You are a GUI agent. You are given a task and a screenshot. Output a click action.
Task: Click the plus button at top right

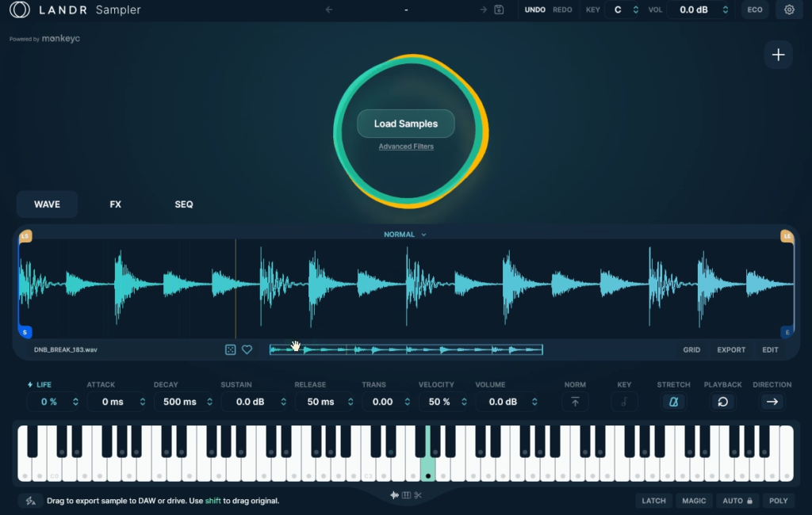(778, 55)
